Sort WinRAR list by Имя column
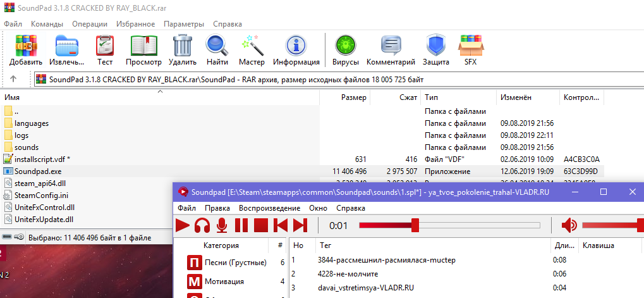 pyautogui.click(x=160, y=97)
